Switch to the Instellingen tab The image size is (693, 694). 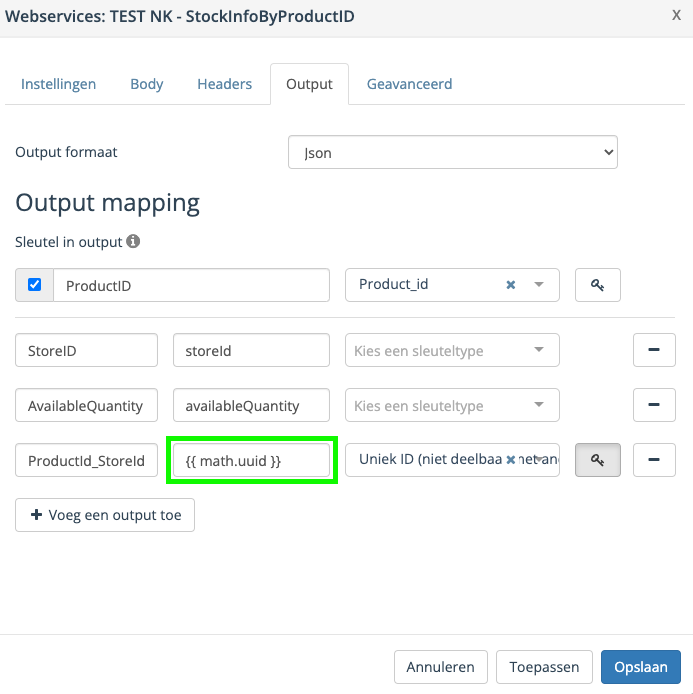tap(59, 84)
